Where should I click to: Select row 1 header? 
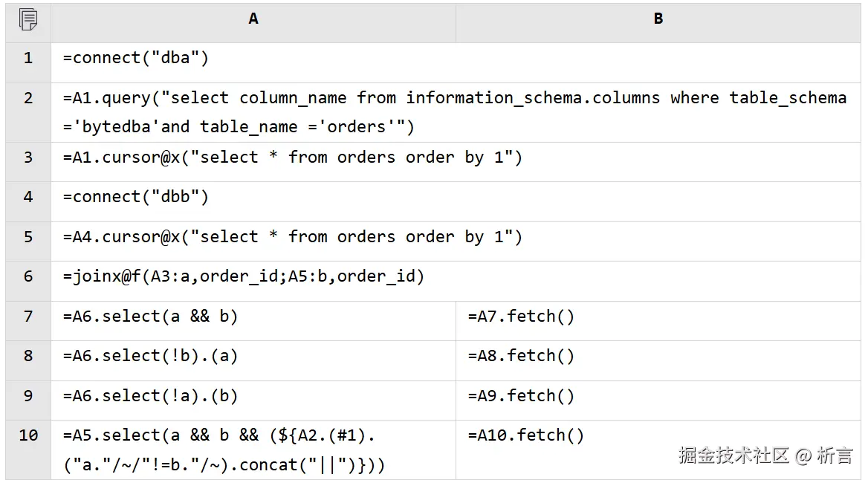28,58
